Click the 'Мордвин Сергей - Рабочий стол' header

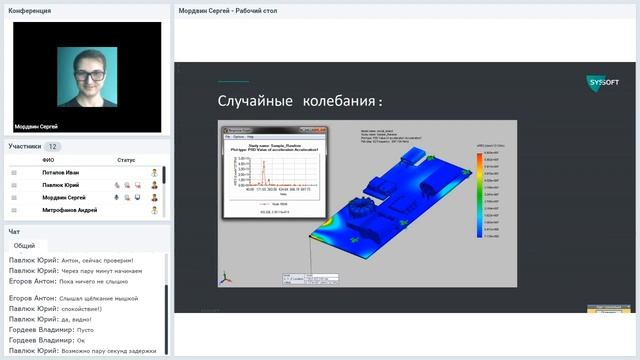(x=228, y=11)
